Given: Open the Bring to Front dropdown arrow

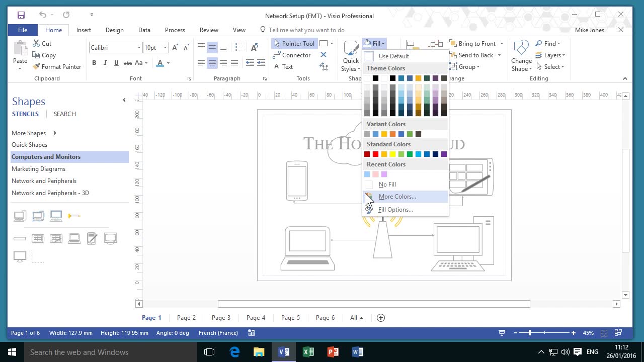Looking at the screenshot, I should (x=501, y=44).
